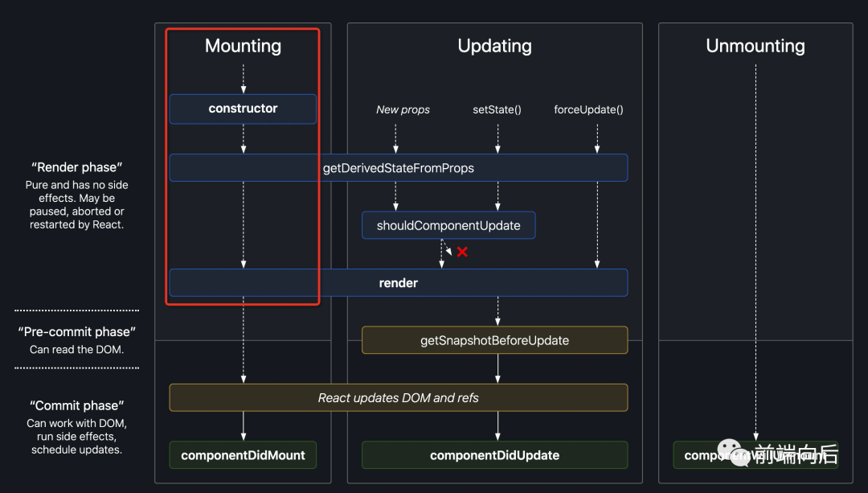The height and width of the screenshot is (493, 868).
Task: Open the componentDidMount box
Action: 243,455
